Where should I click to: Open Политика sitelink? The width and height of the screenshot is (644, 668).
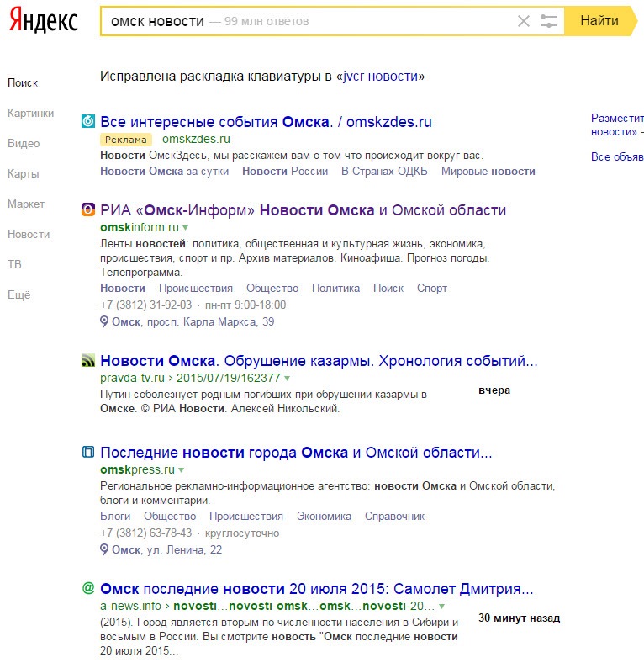click(x=335, y=288)
